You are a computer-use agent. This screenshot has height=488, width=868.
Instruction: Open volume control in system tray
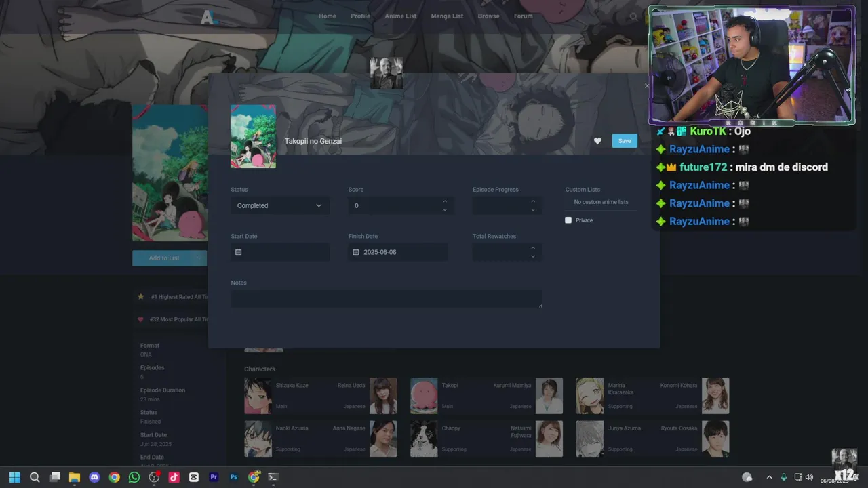[809, 477]
